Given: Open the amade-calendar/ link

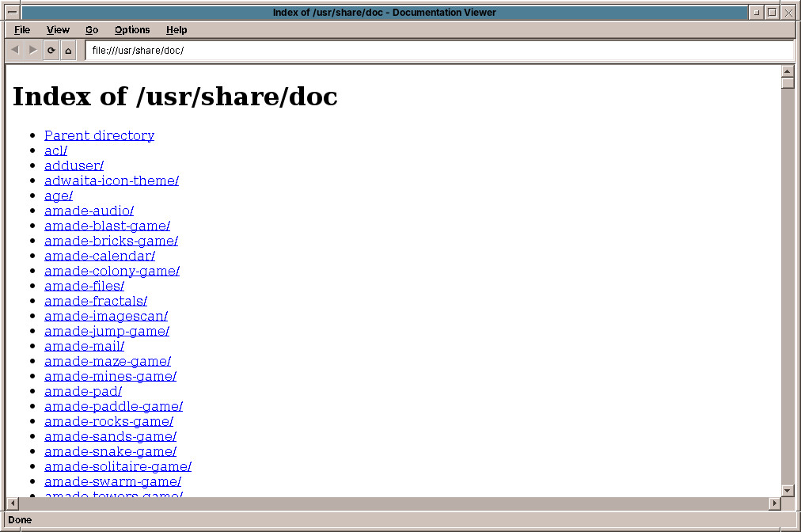Looking at the screenshot, I should click(x=100, y=256).
